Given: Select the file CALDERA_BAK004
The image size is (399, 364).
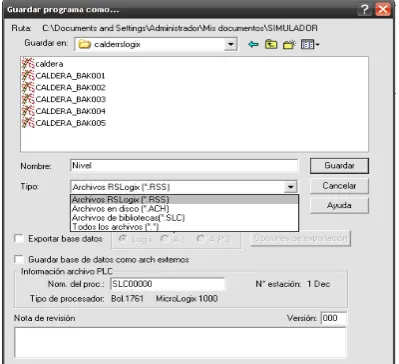Looking at the screenshot, I should (70, 111).
